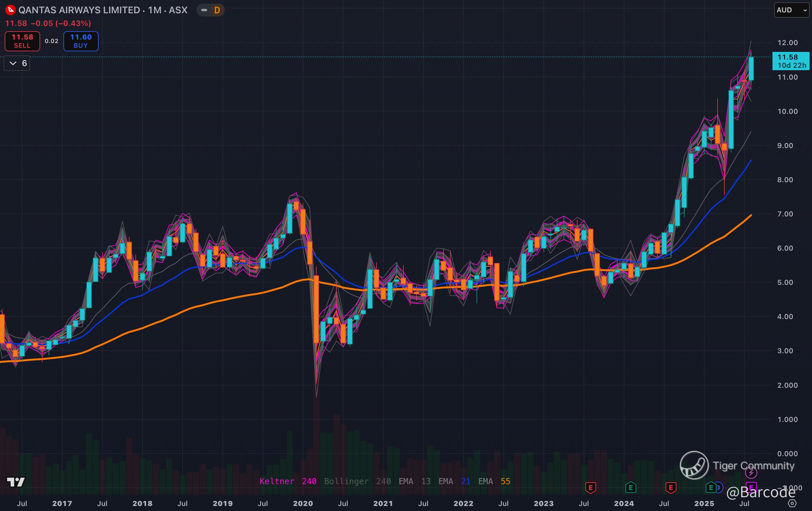Click the green earnings marker at 2024
Image resolution: width=812 pixels, height=511 pixels.
click(631, 487)
